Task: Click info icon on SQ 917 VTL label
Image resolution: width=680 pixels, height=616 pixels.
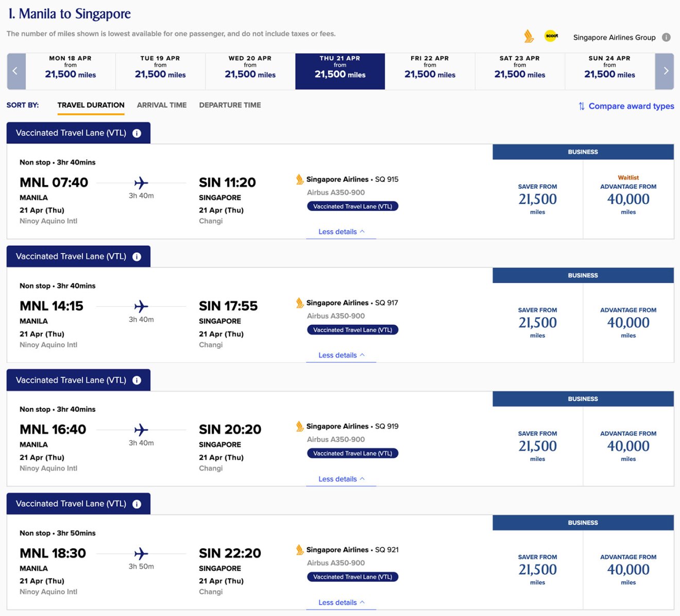Action: pos(137,257)
